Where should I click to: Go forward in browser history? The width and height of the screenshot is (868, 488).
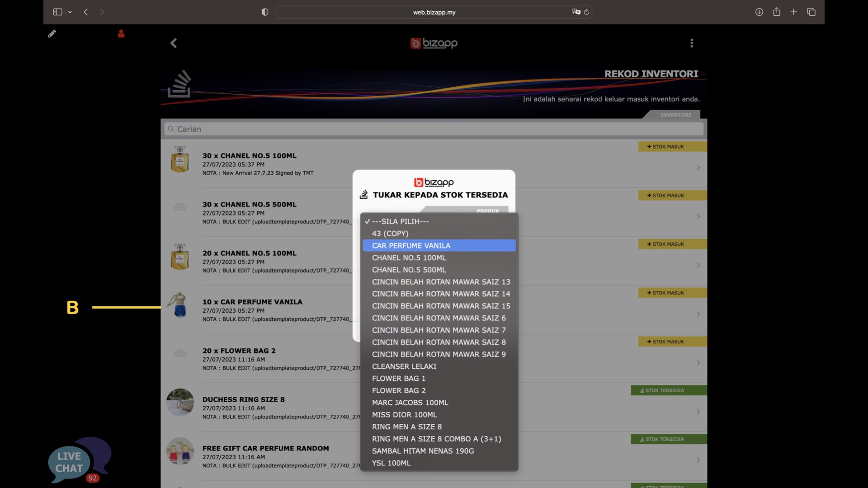(102, 12)
